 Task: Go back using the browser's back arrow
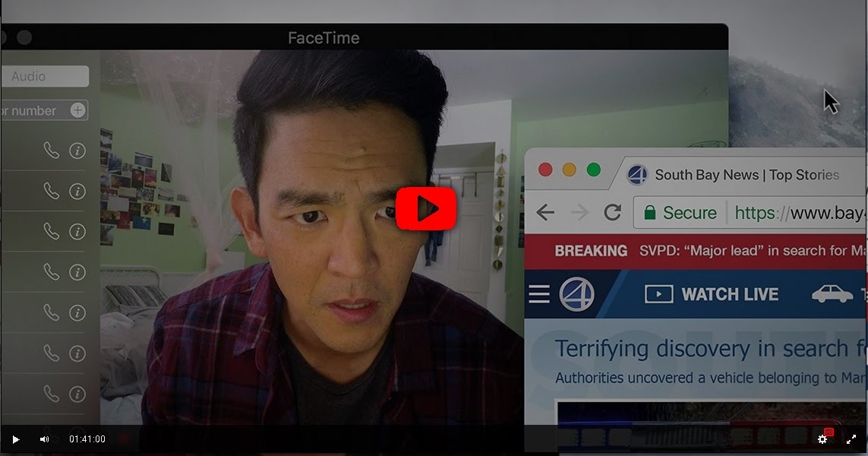click(545, 212)
